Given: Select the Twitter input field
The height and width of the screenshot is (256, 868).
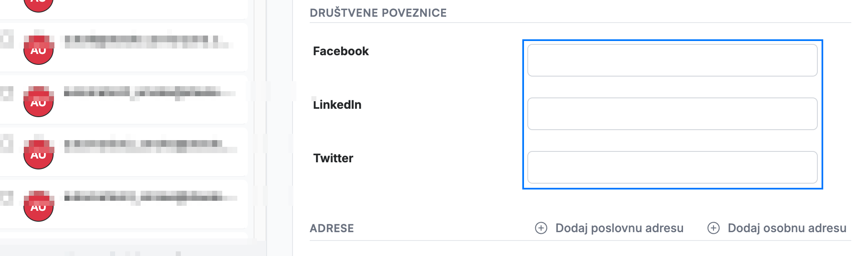Looking at the screenshot, I should click(672, 167).
